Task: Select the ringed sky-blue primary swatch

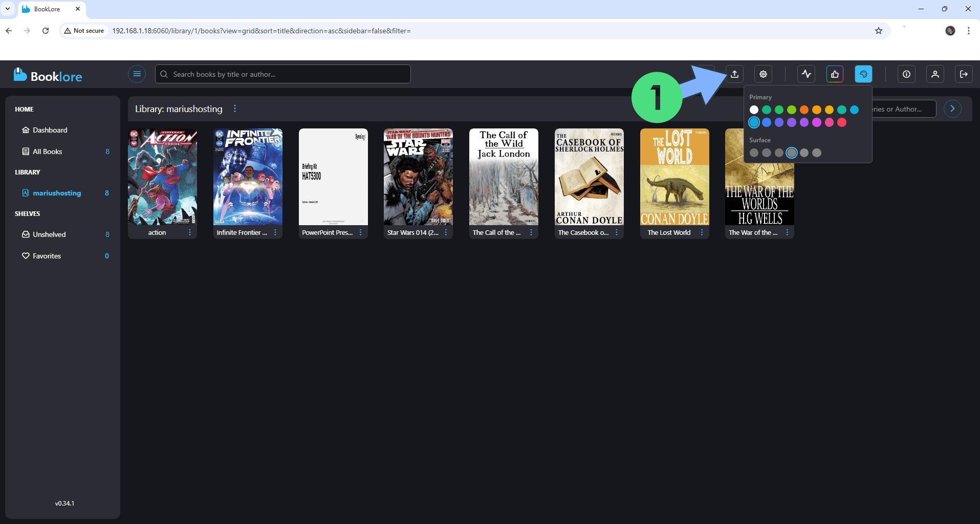Action: (x=754, y=122)
